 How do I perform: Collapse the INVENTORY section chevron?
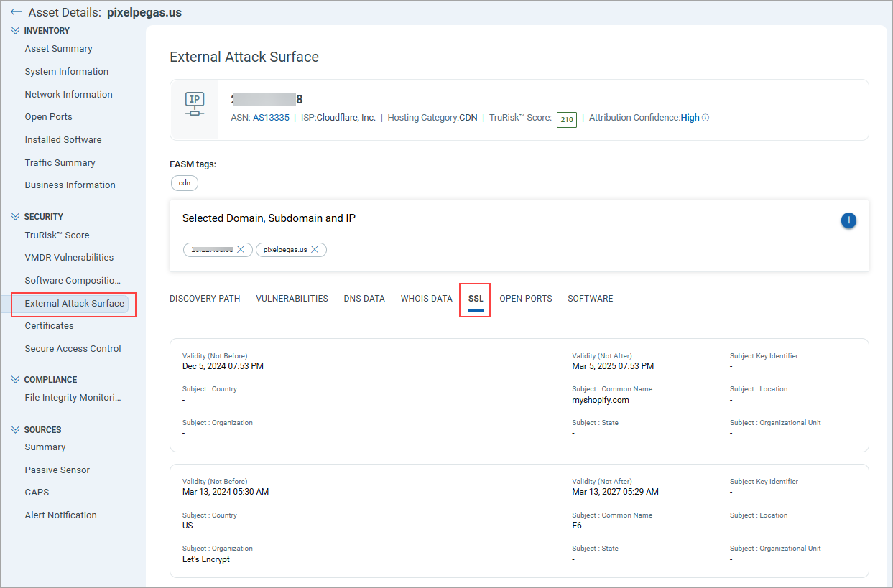[14, 30]
